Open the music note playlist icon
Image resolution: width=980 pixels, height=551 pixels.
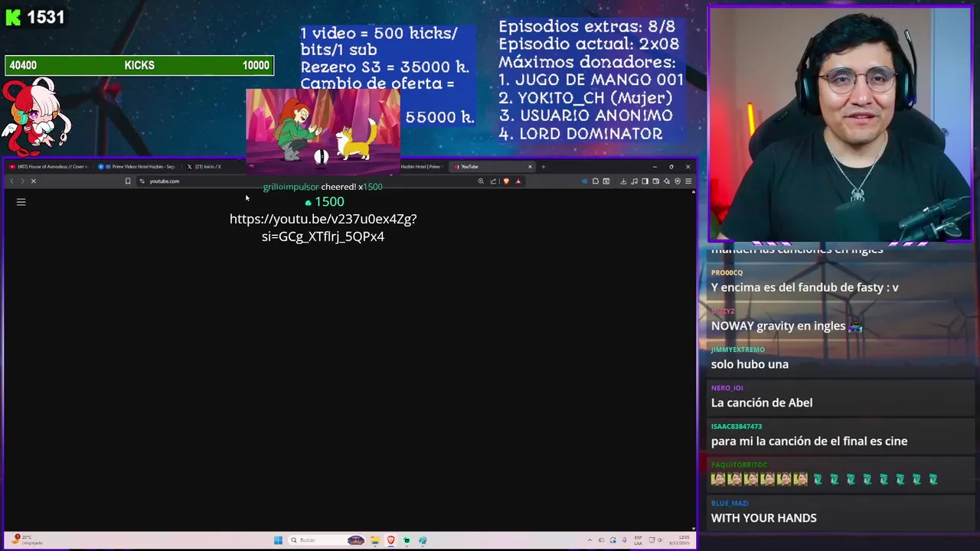click(634, 181)
